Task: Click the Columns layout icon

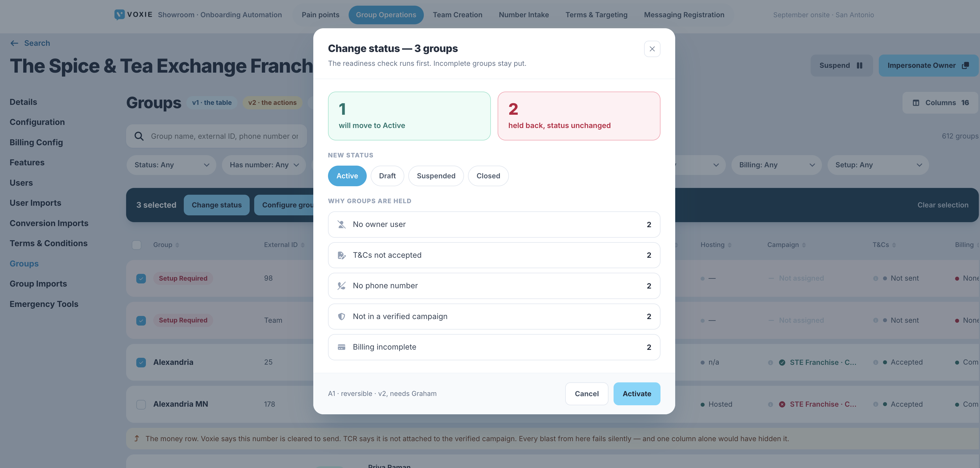Action: coord(916,103)
